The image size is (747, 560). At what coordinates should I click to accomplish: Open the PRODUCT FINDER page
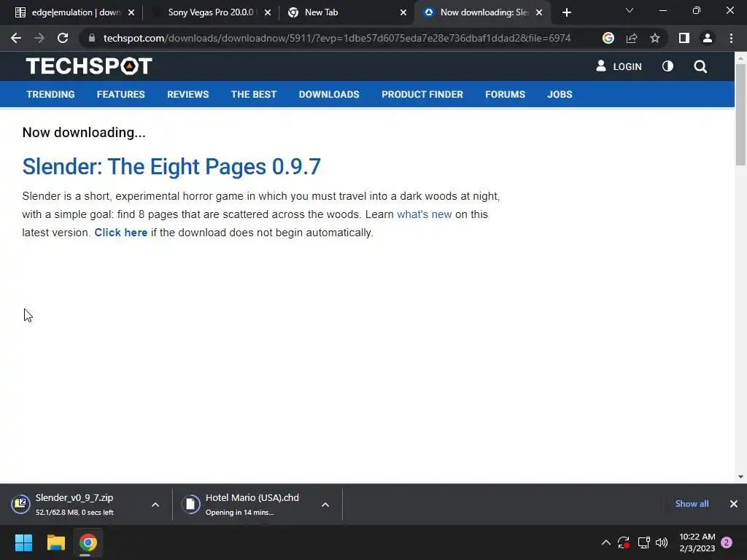pos(422,94)
